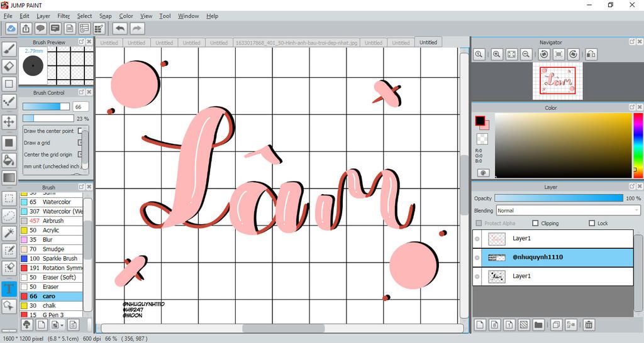The image size is (644, 343).
Task: Open the Blending mode dropdown
Action: tap(568, 210)
